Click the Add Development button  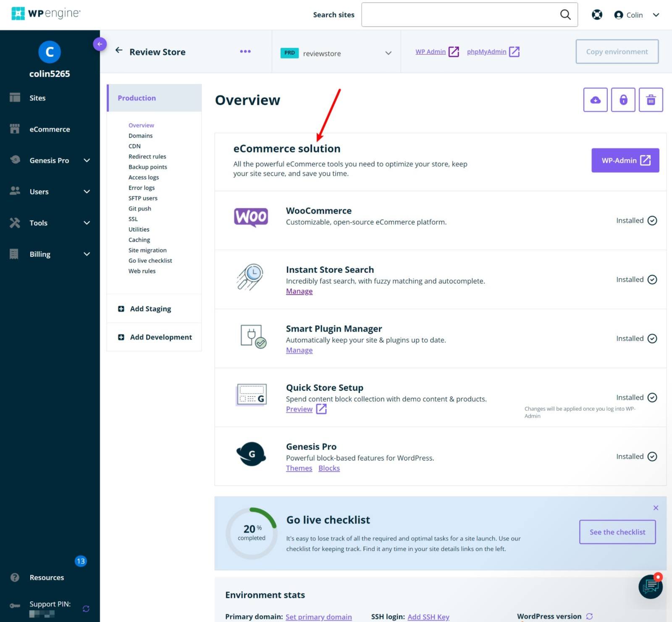coord(154,337)
